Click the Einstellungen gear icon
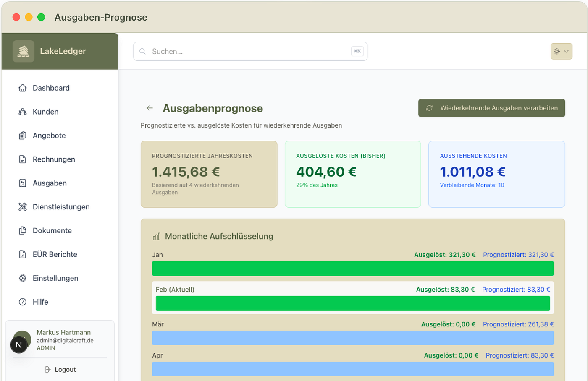 [x=23, y=278]
